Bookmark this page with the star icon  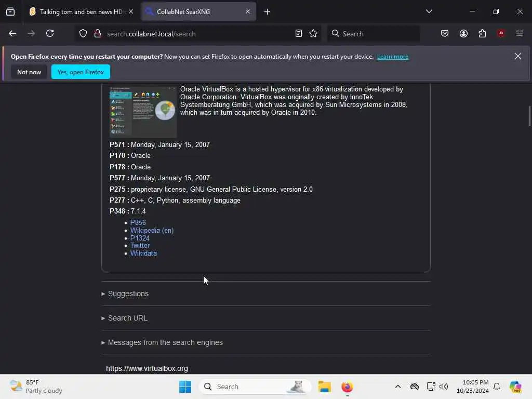click(x=313, y=34)
